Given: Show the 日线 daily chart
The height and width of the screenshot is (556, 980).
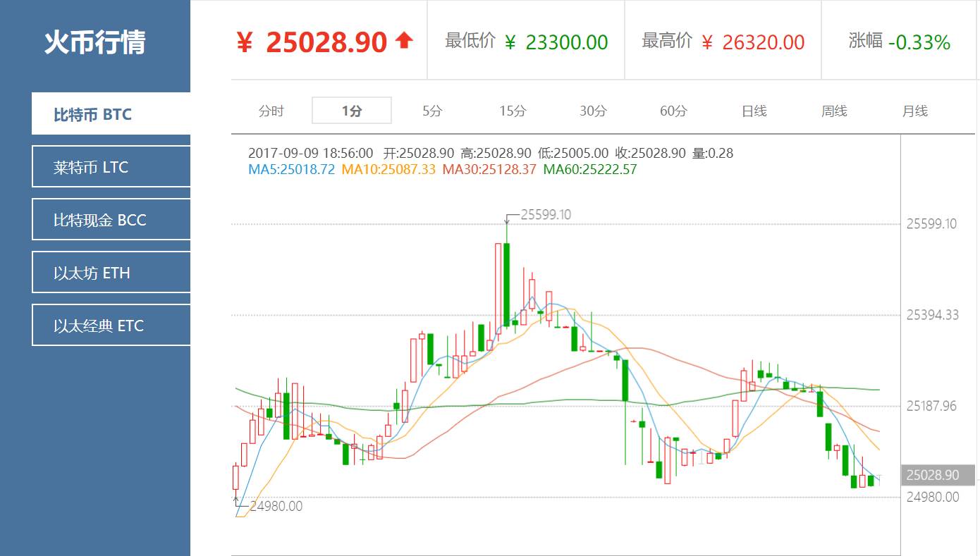Looking at the screenshot, I should (754, 111).
